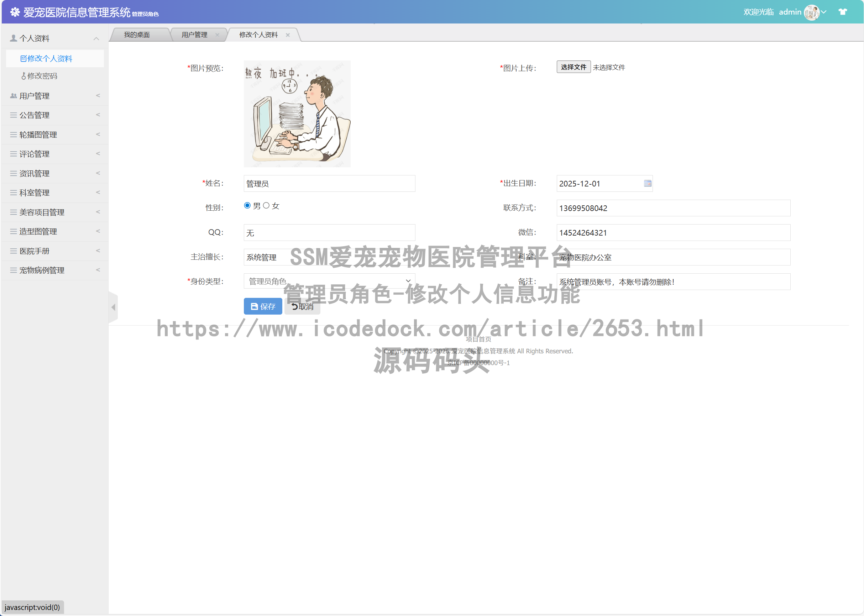Expand the 公告管理 sidebar section
864x616 pixels.
coord(34,115)
